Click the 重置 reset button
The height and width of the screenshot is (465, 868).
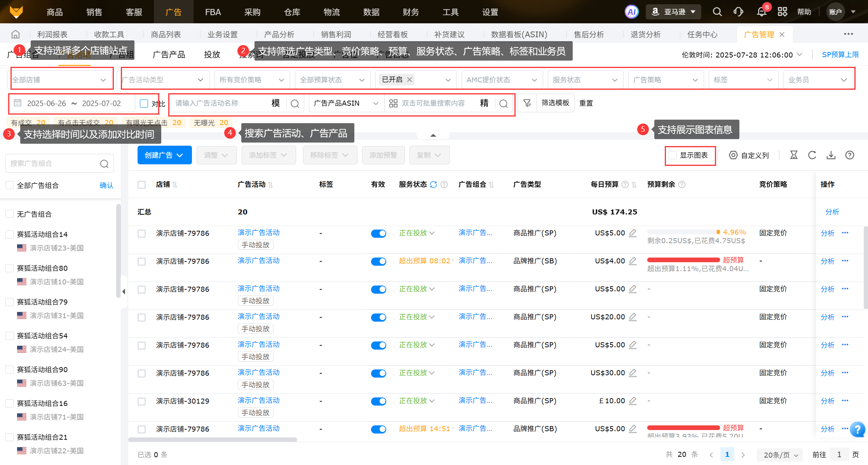(x=586, y=103)
